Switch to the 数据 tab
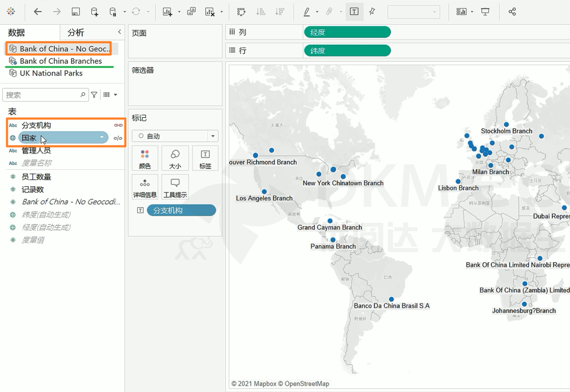The image size is (570, 392). 17,33
